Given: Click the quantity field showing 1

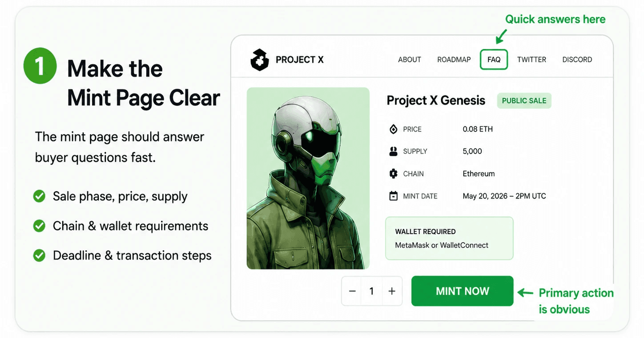Looking at the screenshot, I should (372, 291).
